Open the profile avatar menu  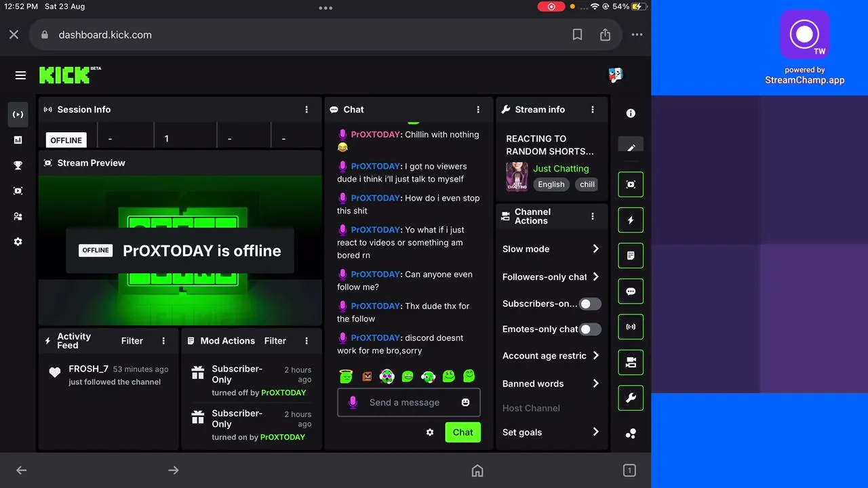click(x=615, y=75)
